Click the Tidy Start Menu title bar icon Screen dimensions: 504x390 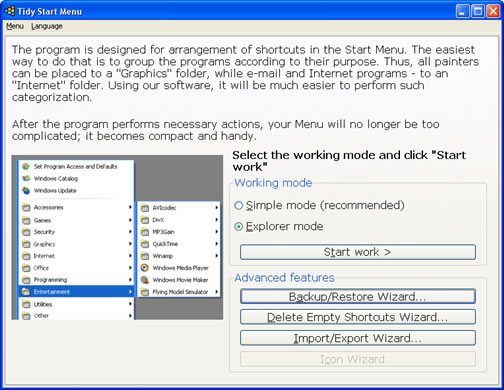(9, 11)
